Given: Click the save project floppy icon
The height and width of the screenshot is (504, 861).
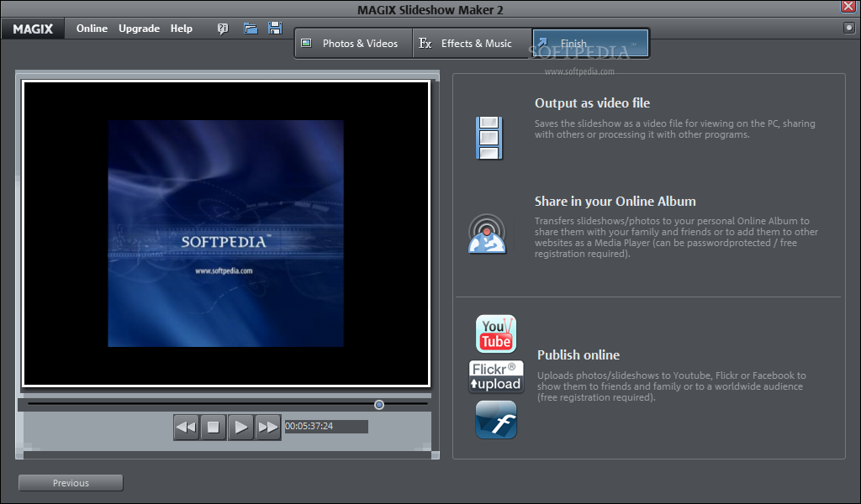Looking at the screenshot, I should [275, 29].
